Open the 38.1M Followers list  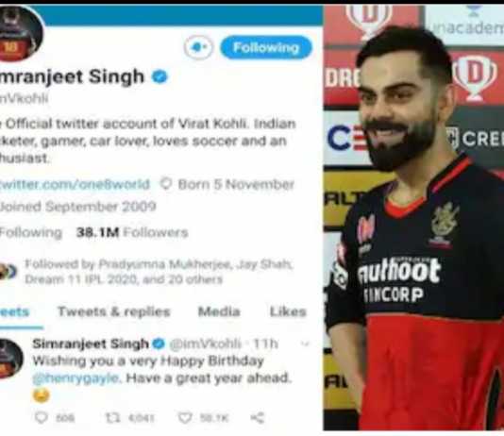(x=132, y=232)
